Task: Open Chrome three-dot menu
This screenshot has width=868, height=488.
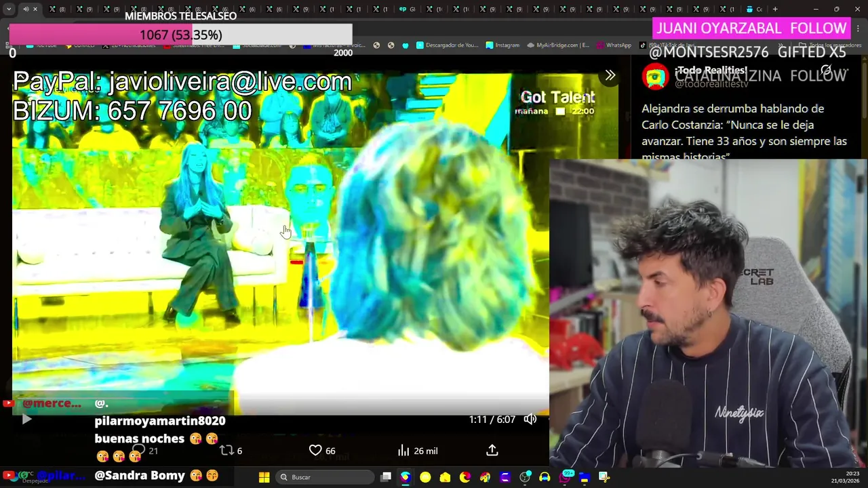Action: pos(859,28)
